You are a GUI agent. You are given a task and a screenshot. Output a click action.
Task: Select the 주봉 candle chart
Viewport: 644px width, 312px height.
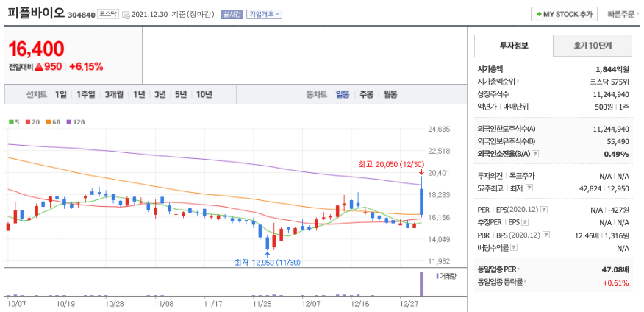click(x=366, y=94)
